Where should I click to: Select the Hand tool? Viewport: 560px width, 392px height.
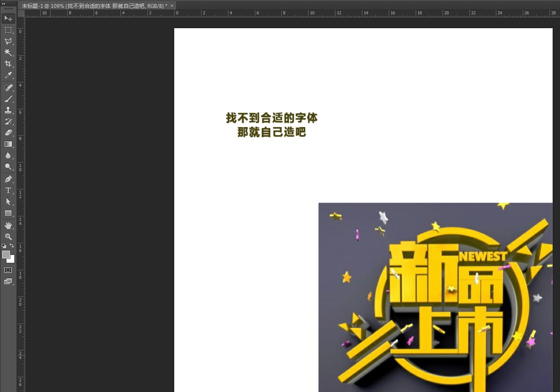(x=8, y=225)
